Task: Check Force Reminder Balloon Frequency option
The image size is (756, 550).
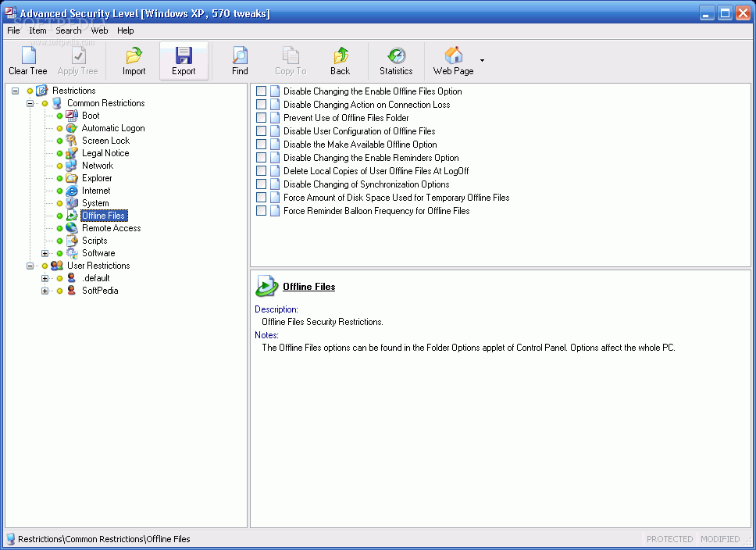Action: point(262,210)
